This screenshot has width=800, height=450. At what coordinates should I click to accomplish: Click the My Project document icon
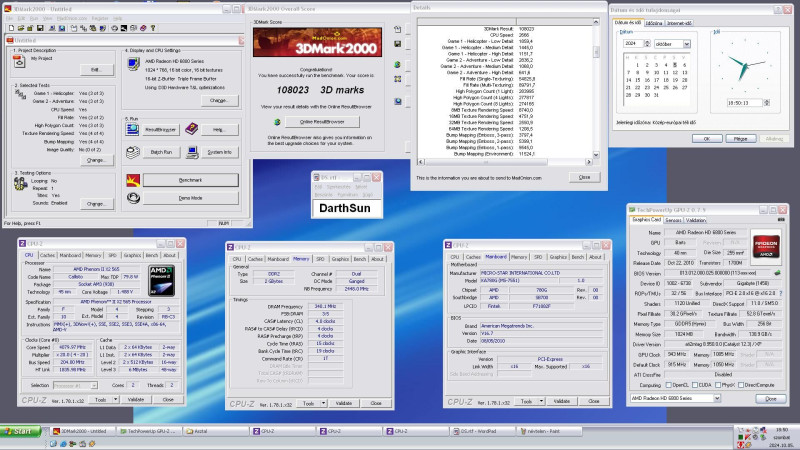click(x=19, y=61)
